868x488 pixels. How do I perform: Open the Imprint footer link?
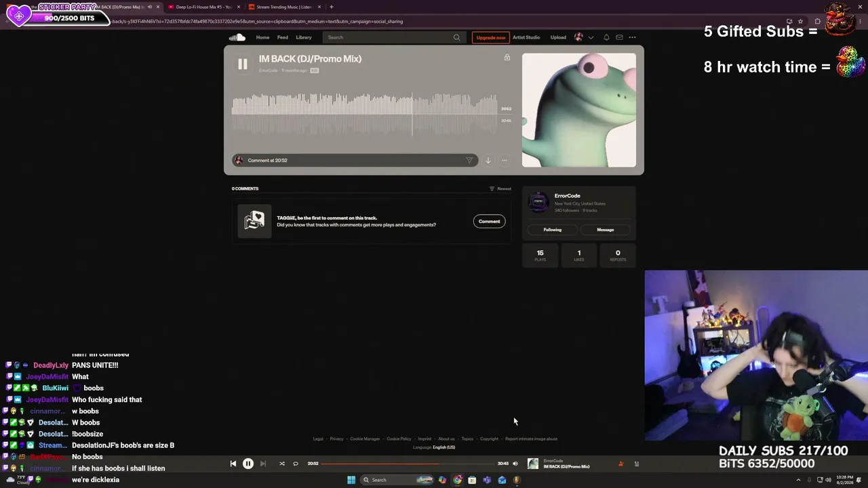425,439
